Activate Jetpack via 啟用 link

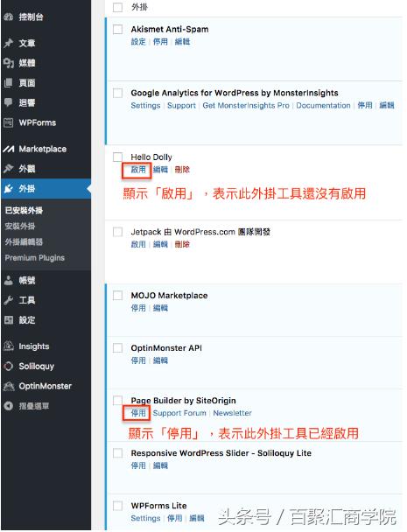tap(138, 244)
